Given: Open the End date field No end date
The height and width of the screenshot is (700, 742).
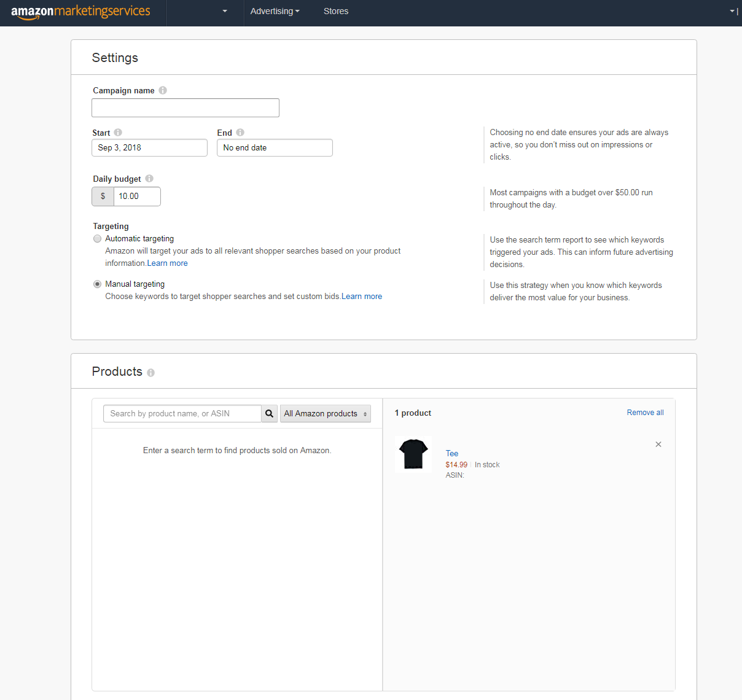Looking at the screenshot, I should click(x=275, y=148).
